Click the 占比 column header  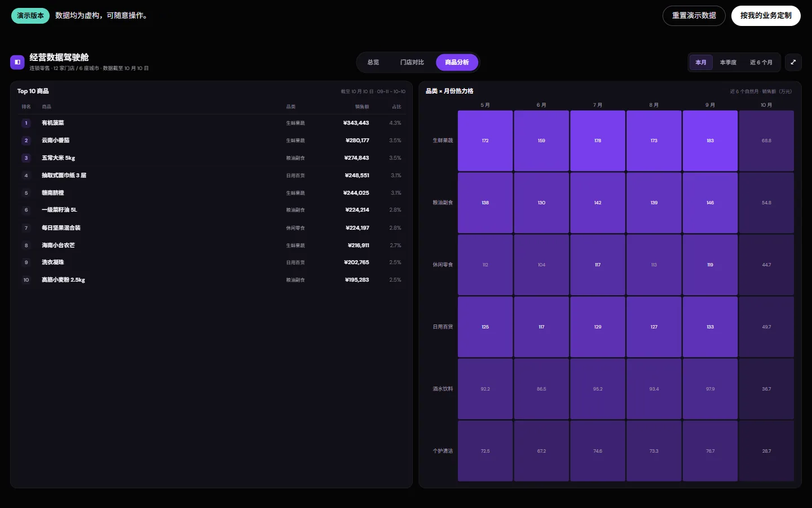(396, 107)
